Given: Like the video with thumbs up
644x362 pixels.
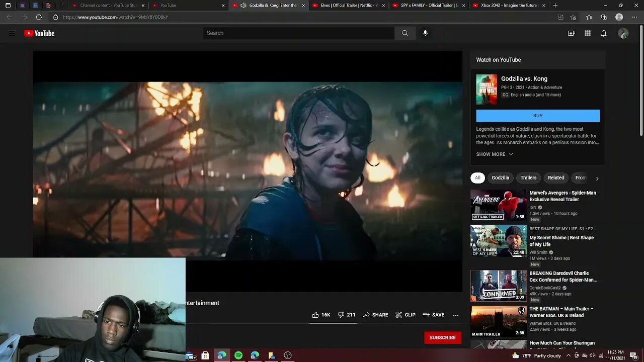Looking at the screenshot, I should (x=315, y=315).
